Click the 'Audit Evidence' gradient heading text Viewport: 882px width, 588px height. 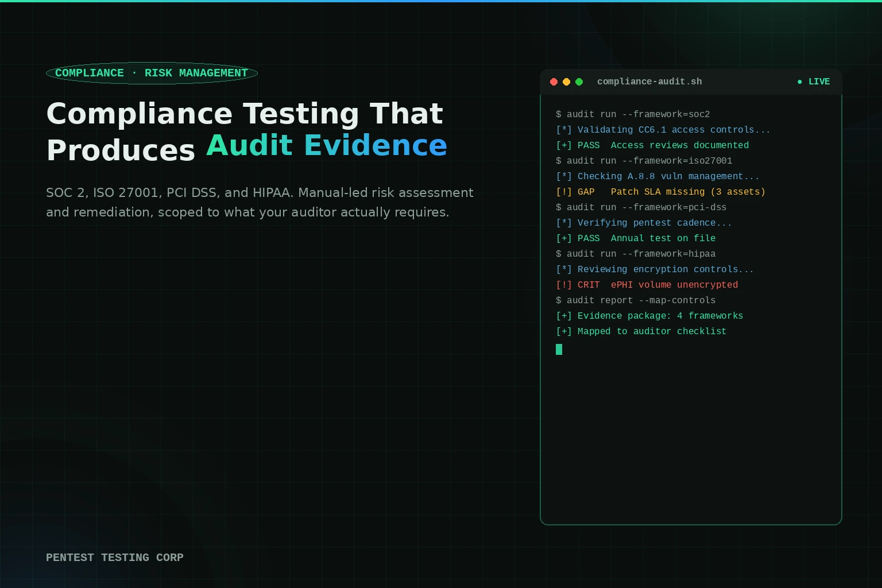click(327, 145)
